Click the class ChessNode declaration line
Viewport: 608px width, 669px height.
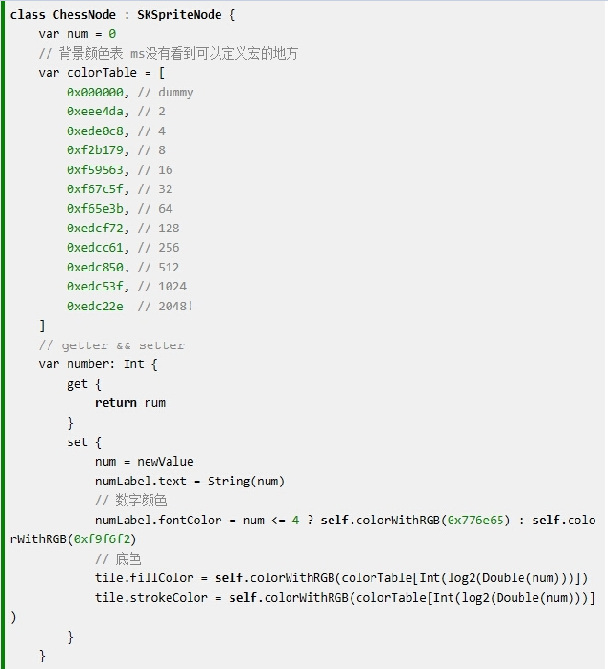(122, 15)
